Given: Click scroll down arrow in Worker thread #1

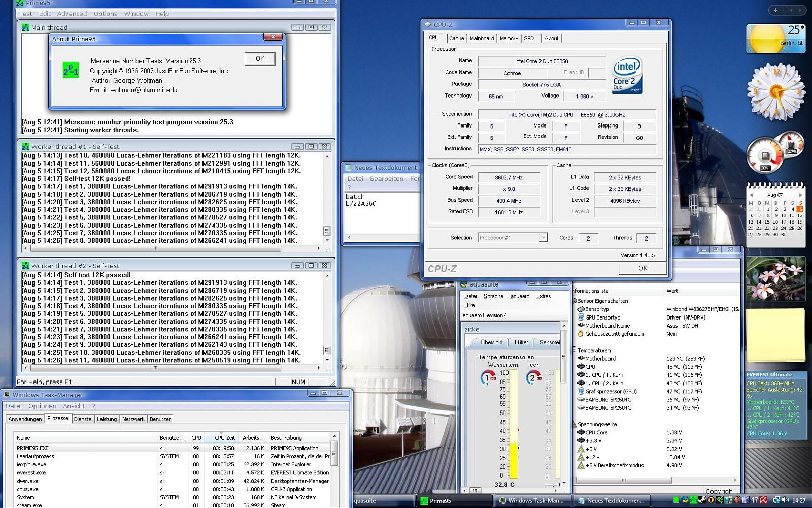Looking at the screenshot, I should coord(327,240).
